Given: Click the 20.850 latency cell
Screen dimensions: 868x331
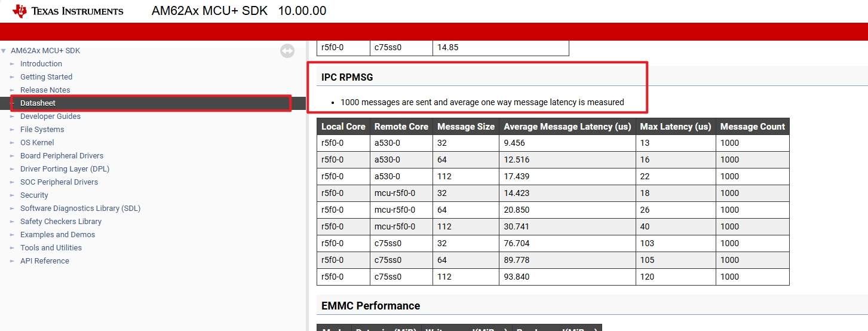Looking at the screenshot, I should pos(567,210).
